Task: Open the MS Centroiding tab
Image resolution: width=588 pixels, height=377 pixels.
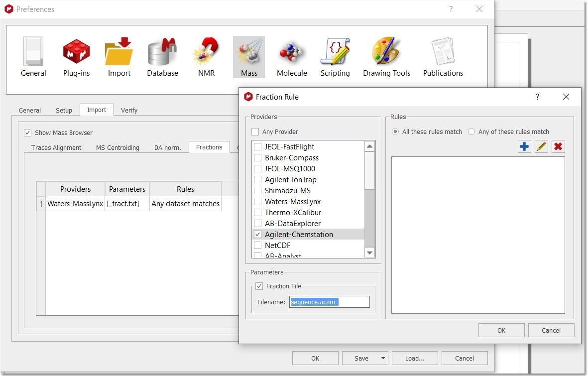Action: [118, 148]
